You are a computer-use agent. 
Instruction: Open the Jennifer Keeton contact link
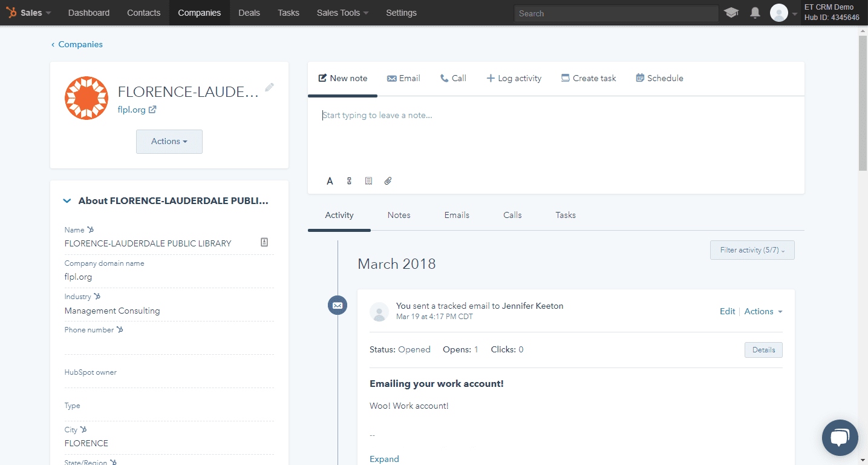coord(532,306)
